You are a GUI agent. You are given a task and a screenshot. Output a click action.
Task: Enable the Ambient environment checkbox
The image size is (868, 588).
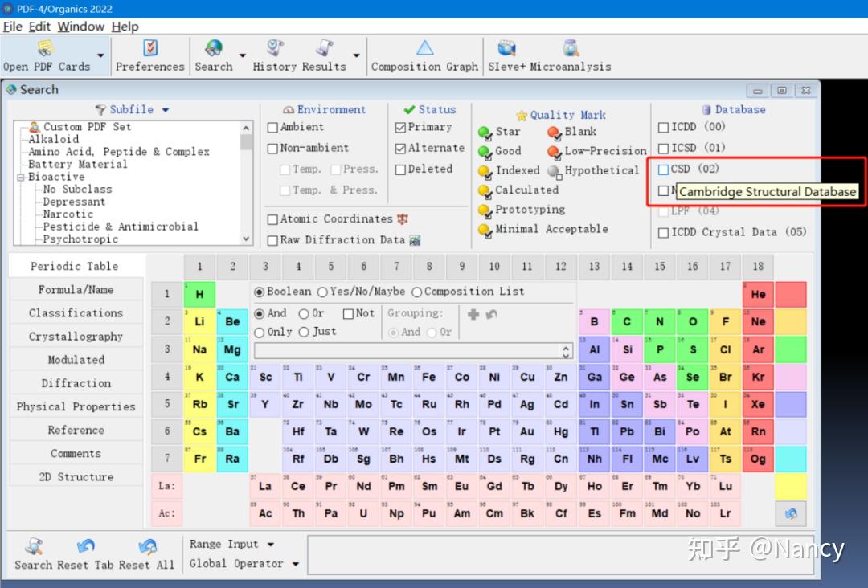click(x=273, y=128)
